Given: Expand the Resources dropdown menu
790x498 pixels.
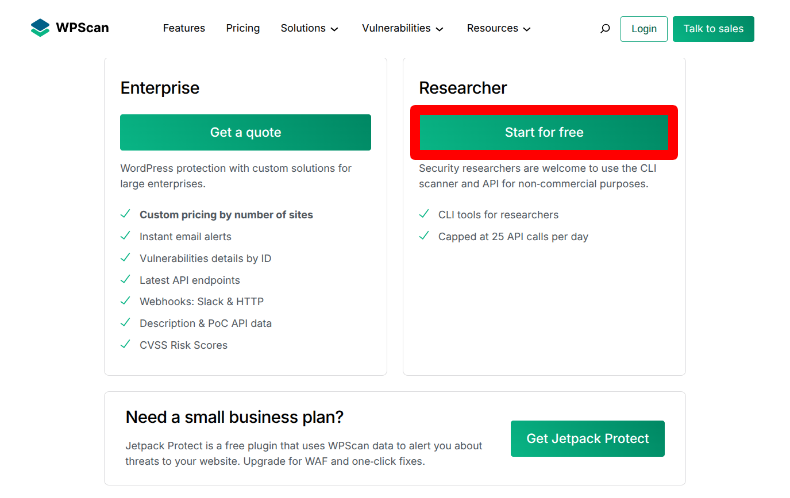Looking at the screenshot, I should click(x=499, y=28).
